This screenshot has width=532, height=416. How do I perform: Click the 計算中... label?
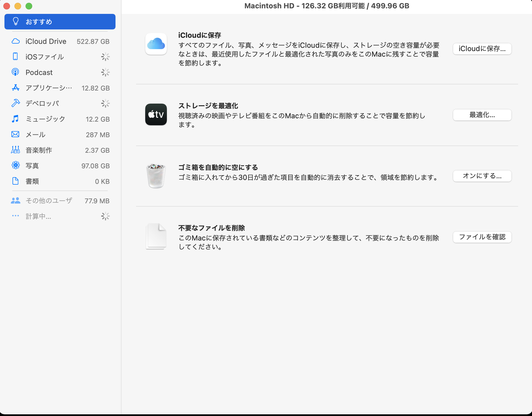pos(38,216)
